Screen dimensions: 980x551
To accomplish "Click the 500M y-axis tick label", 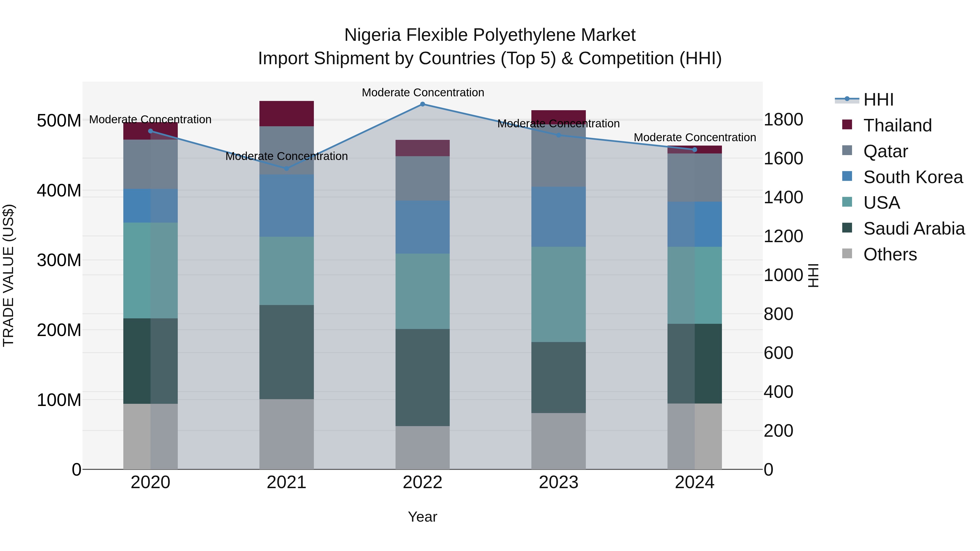I will point(59,121).
